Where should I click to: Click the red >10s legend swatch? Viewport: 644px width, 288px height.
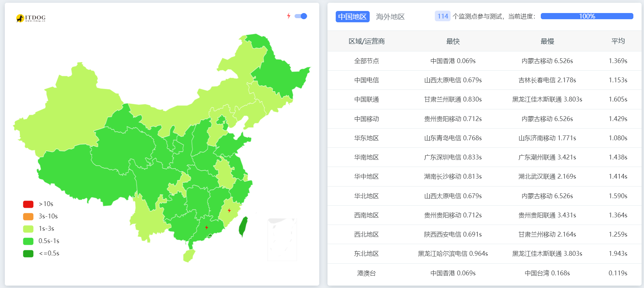click(x=28, y=204)
